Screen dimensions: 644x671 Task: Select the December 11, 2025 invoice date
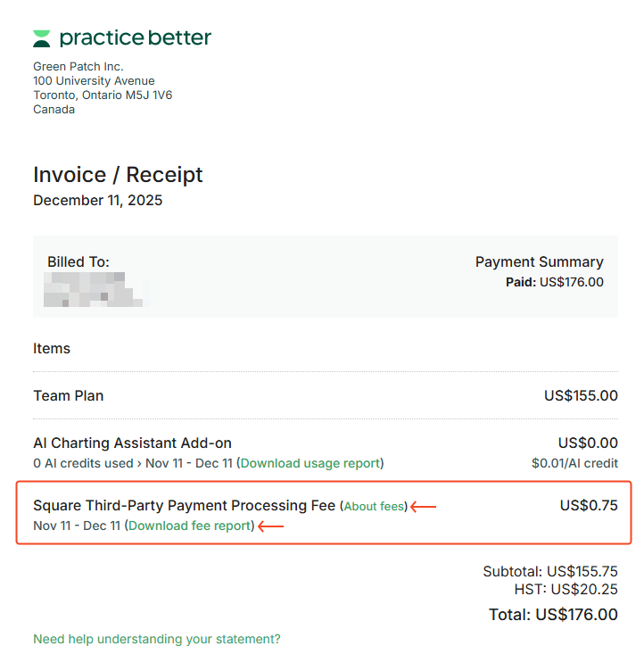click(98, 200)
